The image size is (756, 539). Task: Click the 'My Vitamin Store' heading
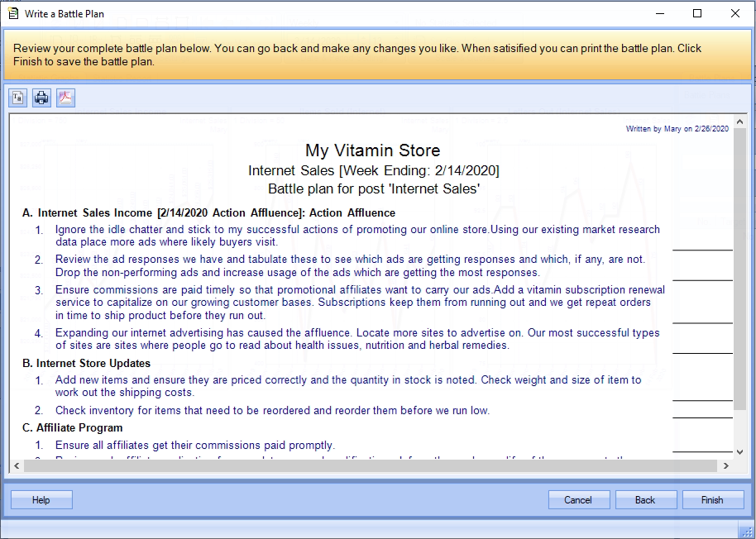tap(372, 150)
